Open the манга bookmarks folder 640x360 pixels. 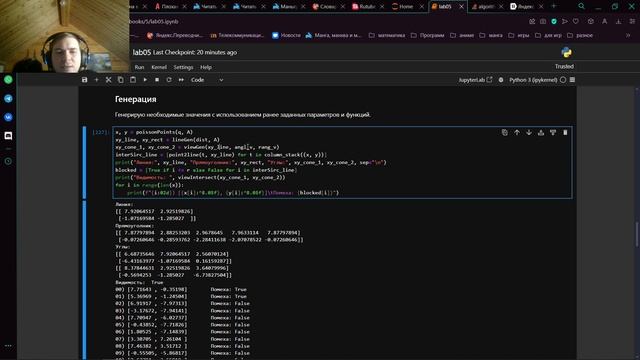click(491, 36)
